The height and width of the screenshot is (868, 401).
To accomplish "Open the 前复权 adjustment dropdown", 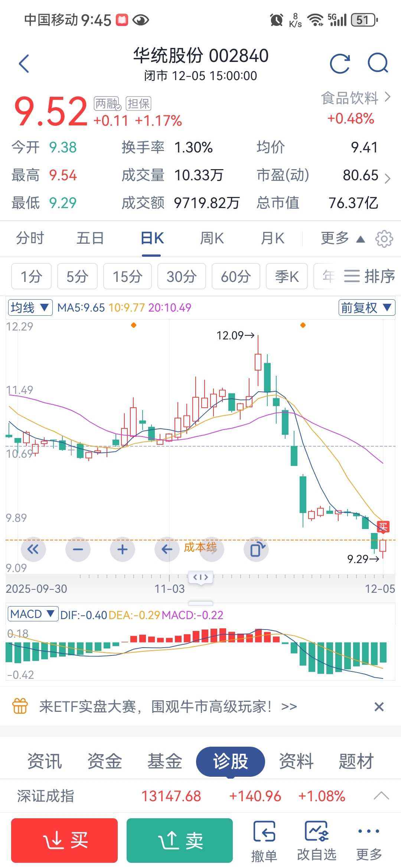I will click(366, 308).
